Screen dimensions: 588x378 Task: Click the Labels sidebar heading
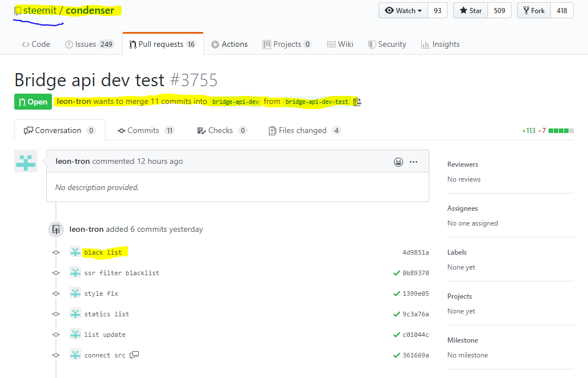pos(457,252)
